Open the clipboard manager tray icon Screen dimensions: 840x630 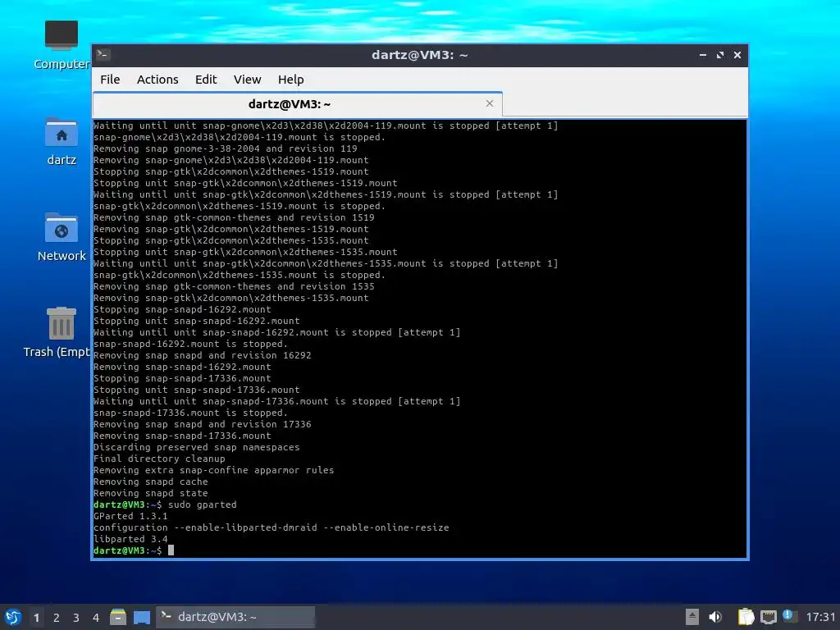click(746, 617)
